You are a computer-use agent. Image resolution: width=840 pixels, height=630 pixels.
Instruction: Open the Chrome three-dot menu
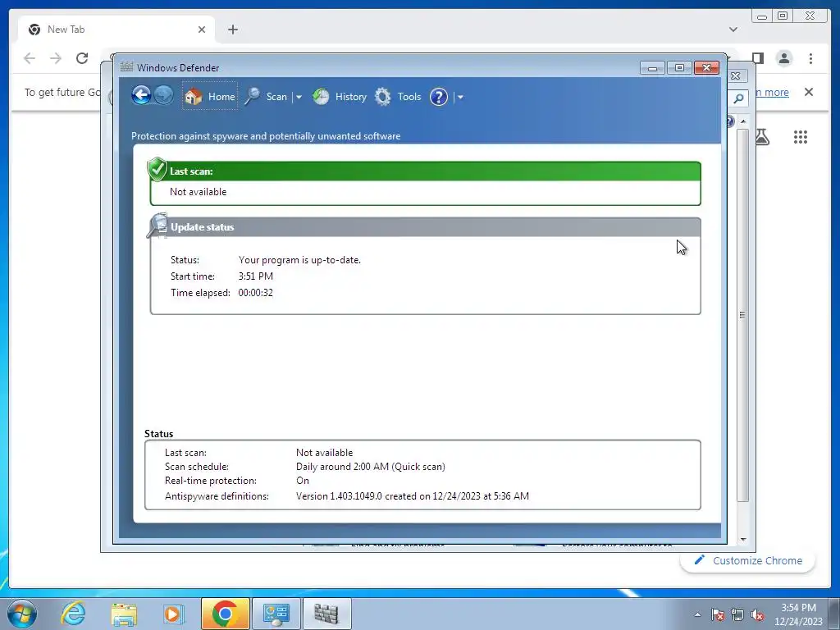click(x=811, y=58)
